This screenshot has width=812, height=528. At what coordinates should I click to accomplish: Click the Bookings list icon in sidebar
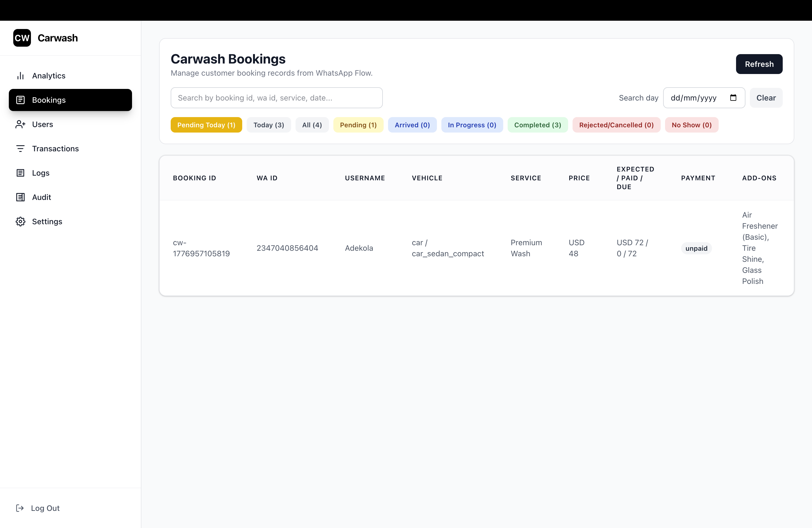[x=20, y=100]
